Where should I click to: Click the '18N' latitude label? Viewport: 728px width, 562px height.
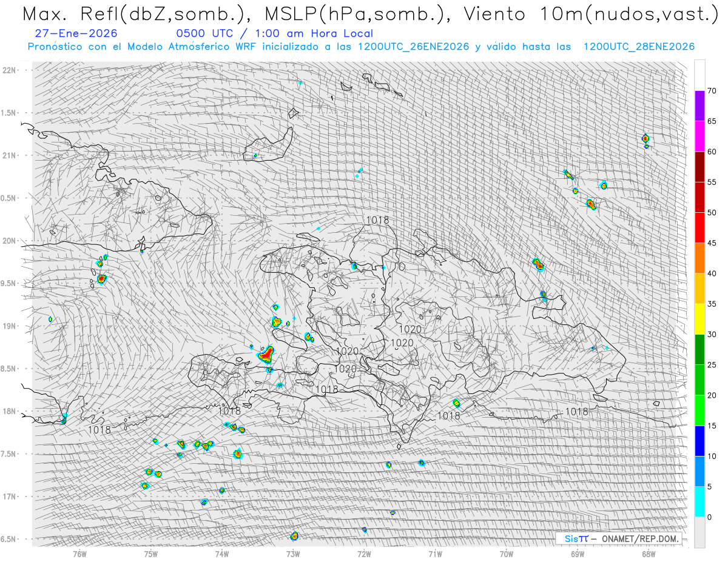9,412
